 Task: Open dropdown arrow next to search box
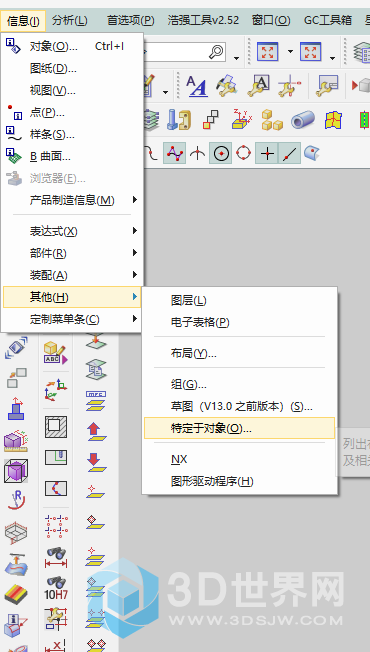[236, 58]
